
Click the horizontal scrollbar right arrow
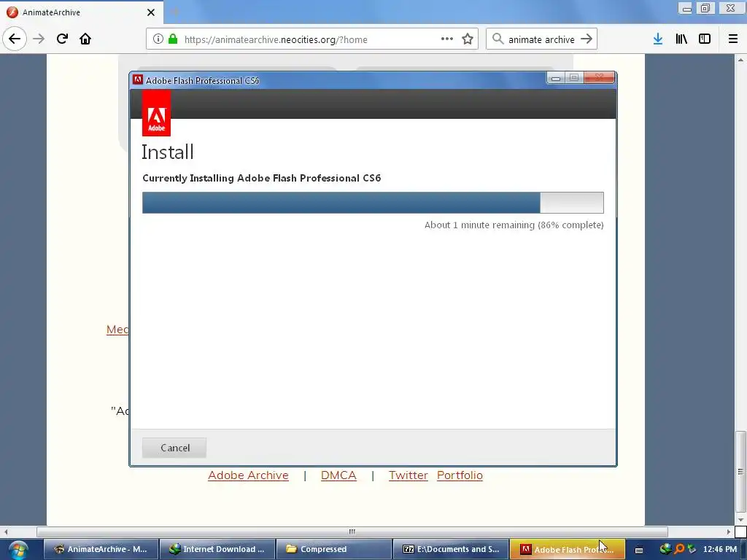(x=728, y=532)
